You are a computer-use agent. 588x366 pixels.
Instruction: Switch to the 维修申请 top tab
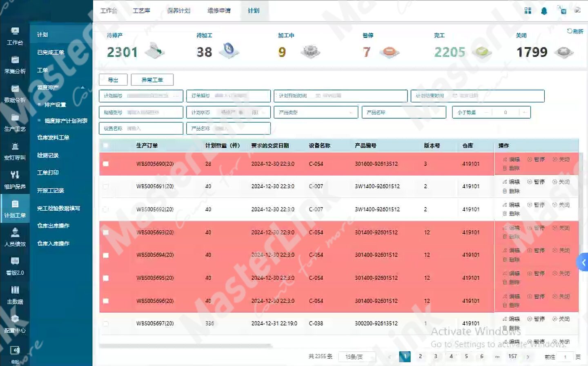219,11
